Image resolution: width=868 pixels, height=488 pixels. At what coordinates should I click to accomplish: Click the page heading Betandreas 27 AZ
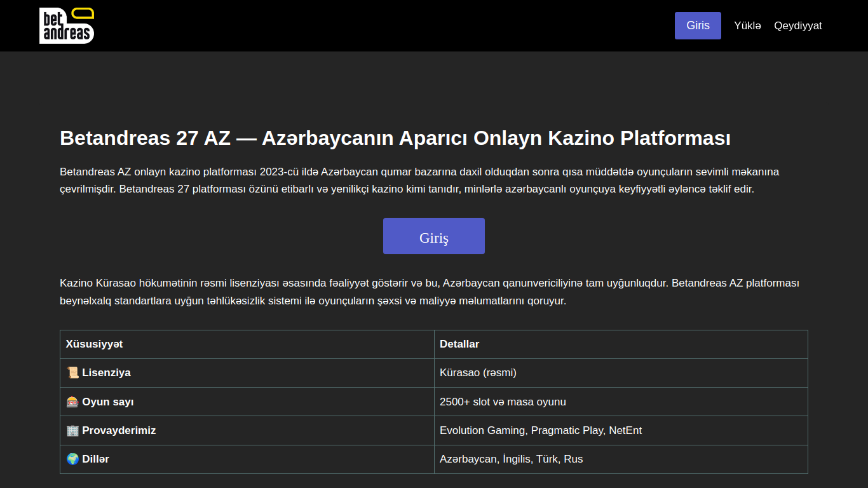click(395, 138)
